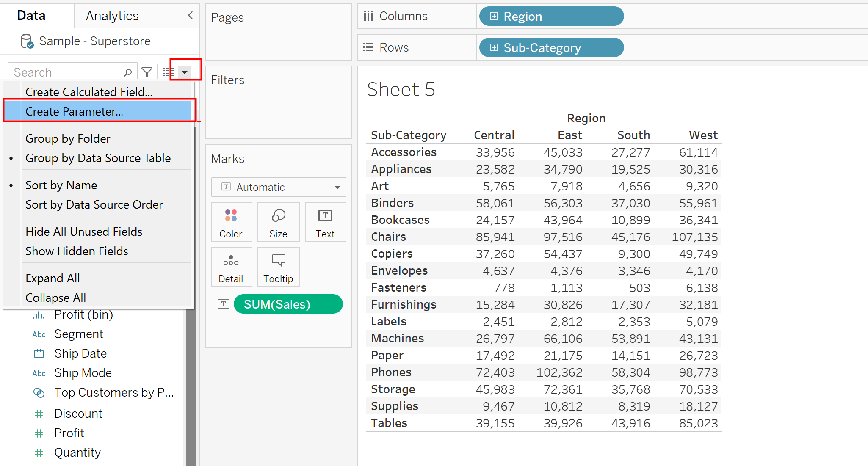Open the Detail mark card

point(231,267)
